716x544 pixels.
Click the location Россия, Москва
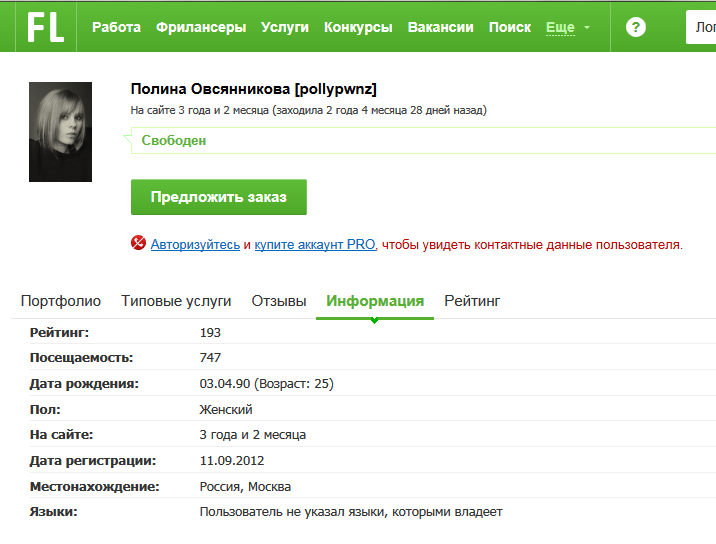click(x=245, y=487)
